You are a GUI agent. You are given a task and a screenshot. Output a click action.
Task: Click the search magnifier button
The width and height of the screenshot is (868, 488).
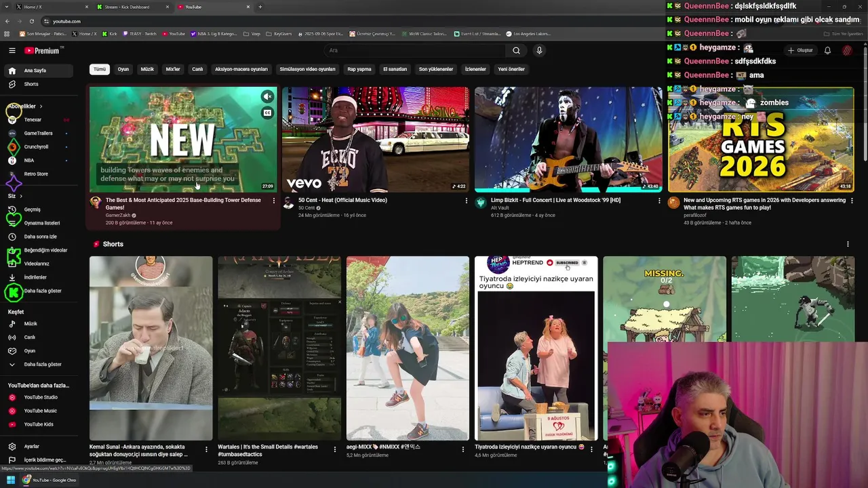tap(516, 50)
